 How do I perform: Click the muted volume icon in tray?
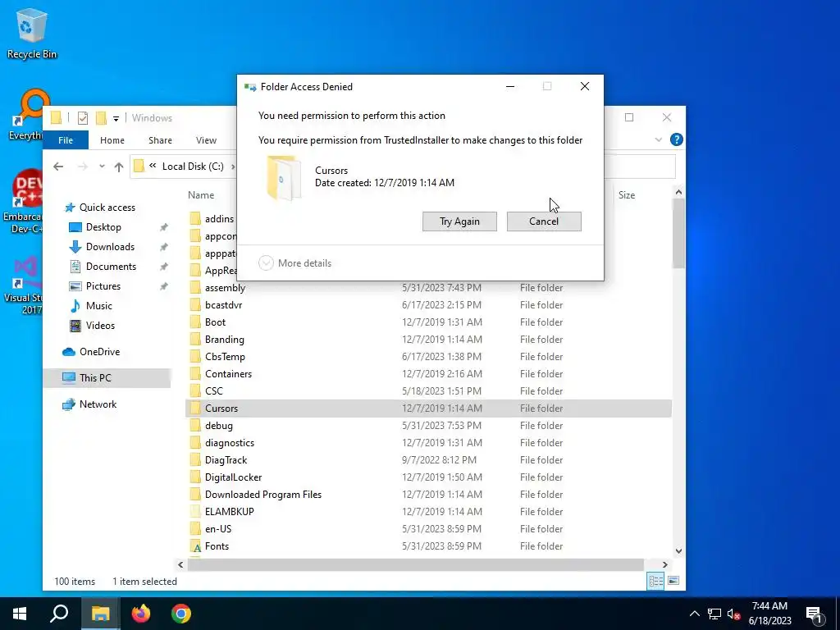[x=733, y=614]
